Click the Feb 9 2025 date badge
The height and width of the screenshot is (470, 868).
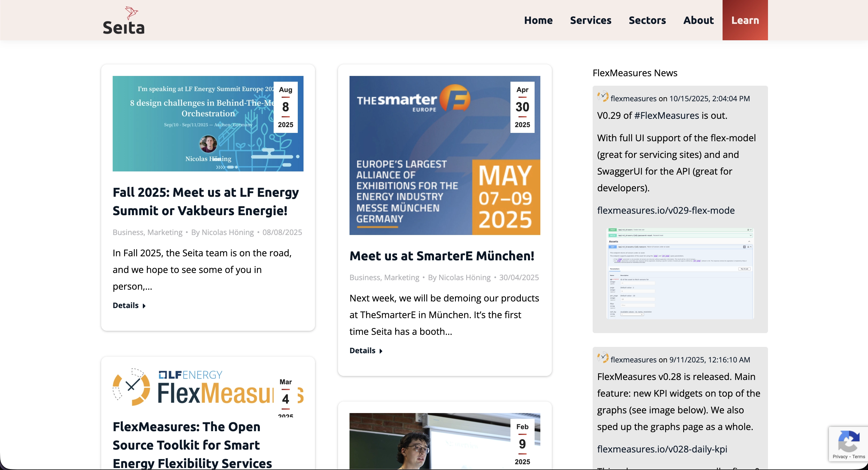522,444
